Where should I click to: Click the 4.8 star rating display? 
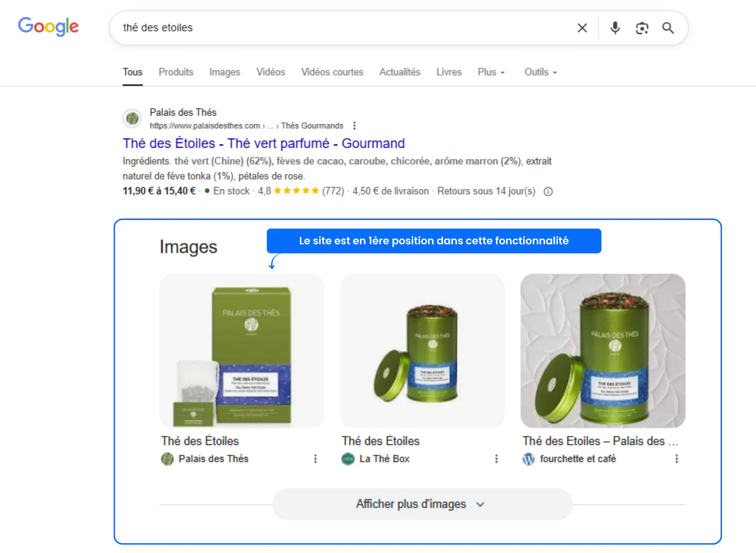(288, 191)
